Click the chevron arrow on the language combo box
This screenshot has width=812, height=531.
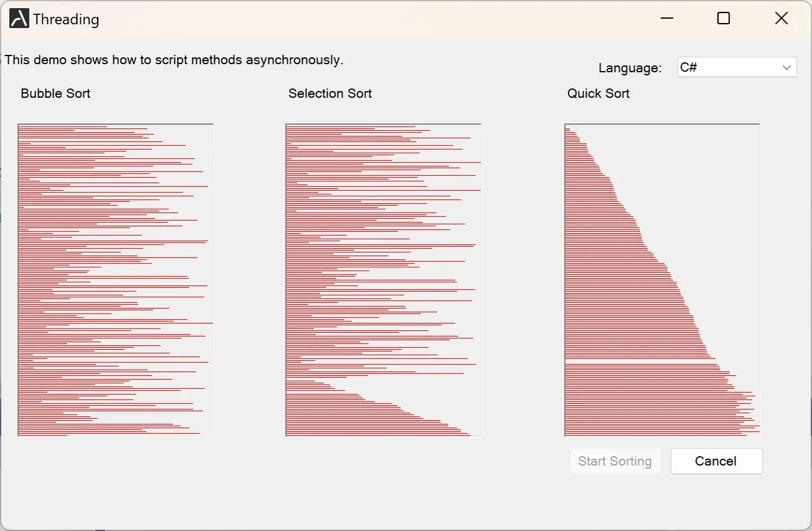pos(787,67)
